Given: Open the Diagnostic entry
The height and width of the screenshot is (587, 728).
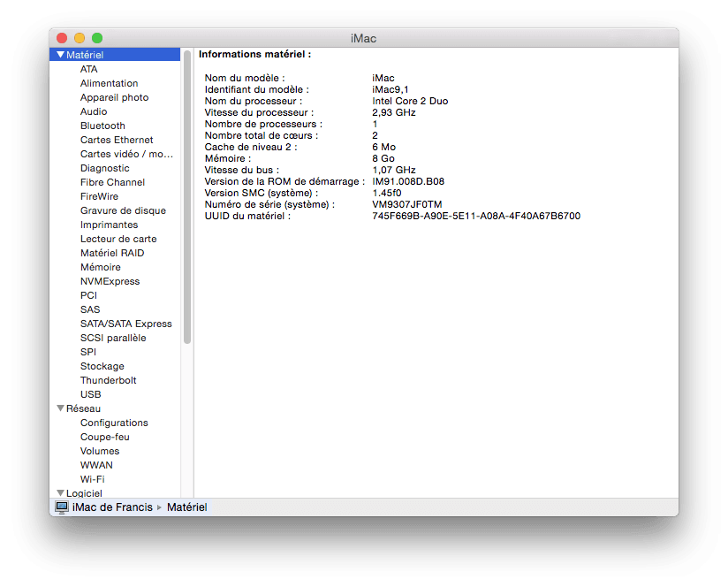Looking at the screenshot, I should [x=104, y=168].
